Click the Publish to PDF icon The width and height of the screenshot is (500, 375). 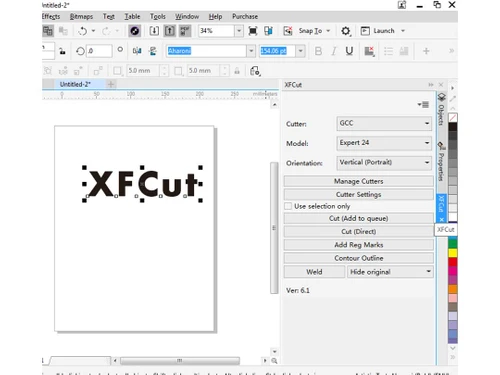click(x=185, y=31)
